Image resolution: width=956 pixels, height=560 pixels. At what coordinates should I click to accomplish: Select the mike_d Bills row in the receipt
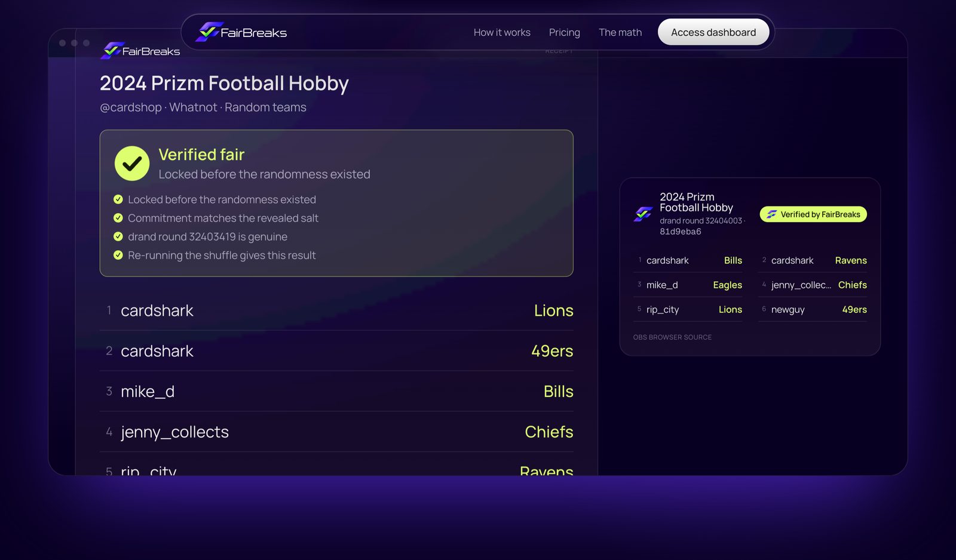(336, 392)
